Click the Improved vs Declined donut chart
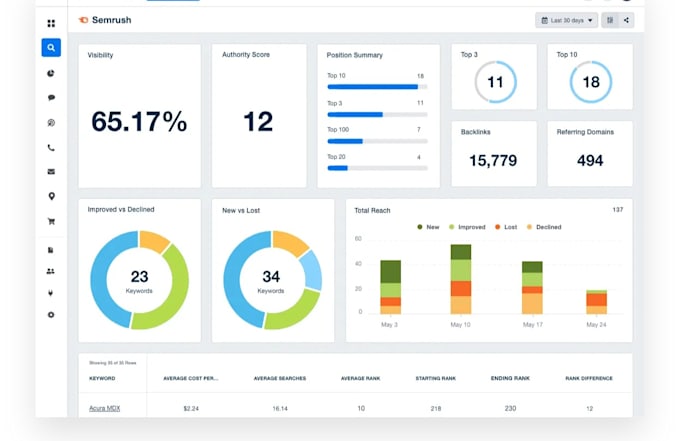680x441 pixels. [x=139, y=280]
